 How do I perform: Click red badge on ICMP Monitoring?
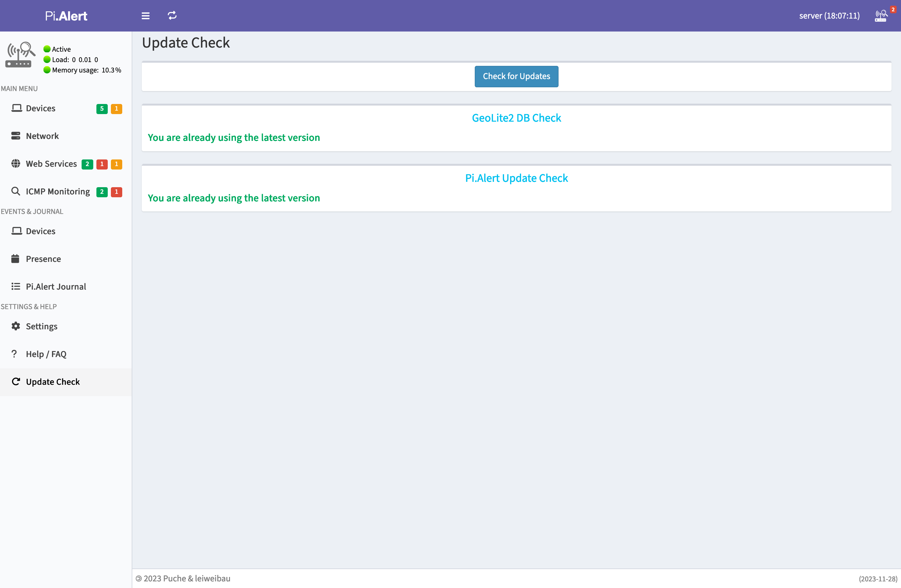116,192
